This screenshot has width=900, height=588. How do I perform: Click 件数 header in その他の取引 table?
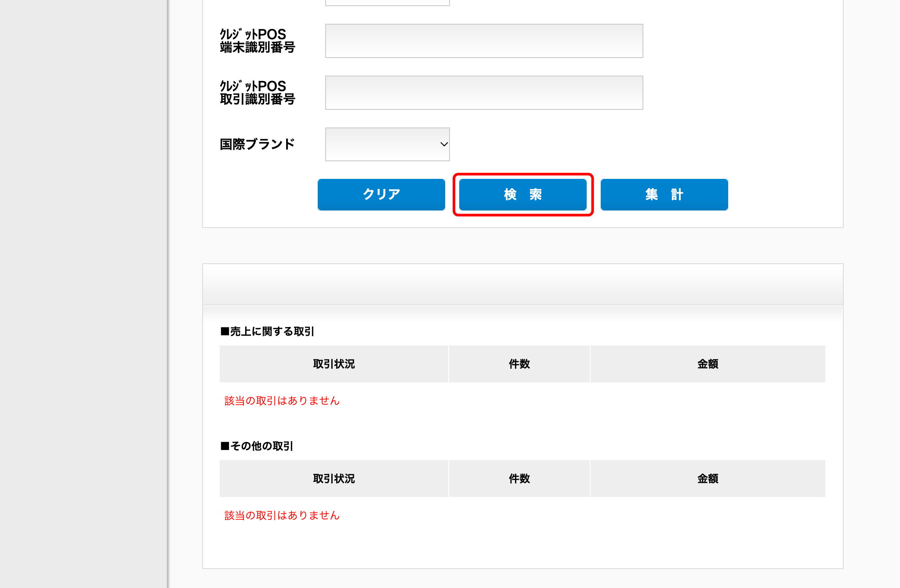tap(519, 479)
